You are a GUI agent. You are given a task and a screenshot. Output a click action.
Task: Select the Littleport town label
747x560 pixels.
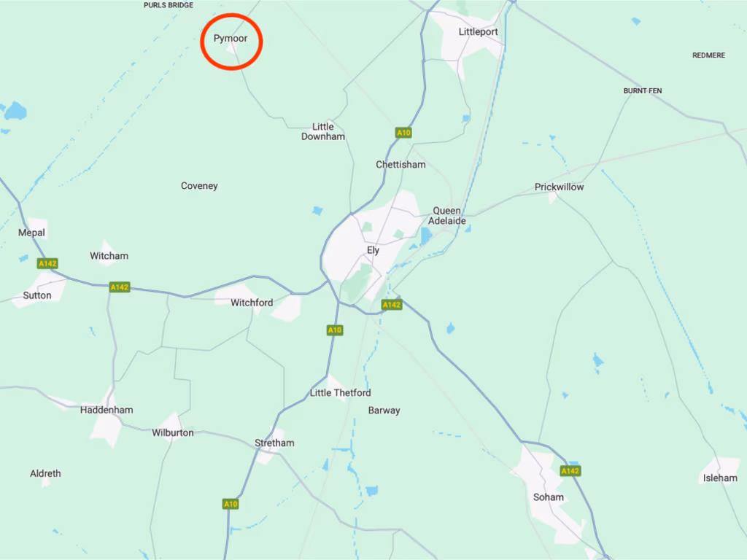click(479, 32)
